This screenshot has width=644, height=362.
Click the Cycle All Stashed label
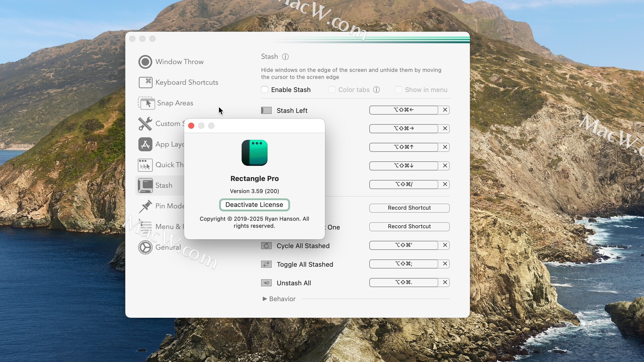(x=303, y=246)
